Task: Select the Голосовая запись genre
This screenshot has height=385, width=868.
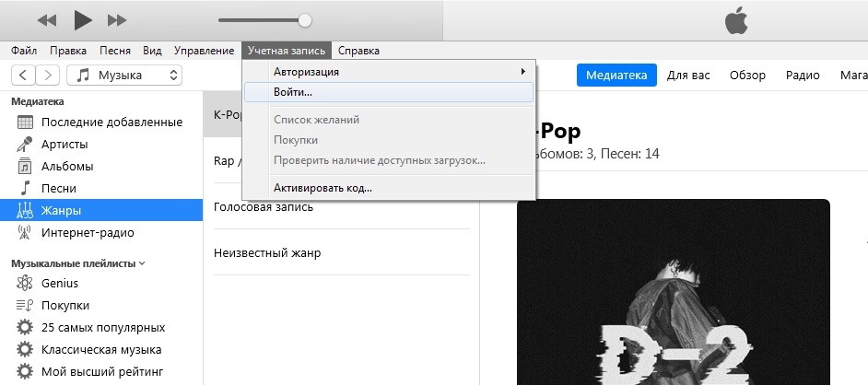Action: [342, 207]
